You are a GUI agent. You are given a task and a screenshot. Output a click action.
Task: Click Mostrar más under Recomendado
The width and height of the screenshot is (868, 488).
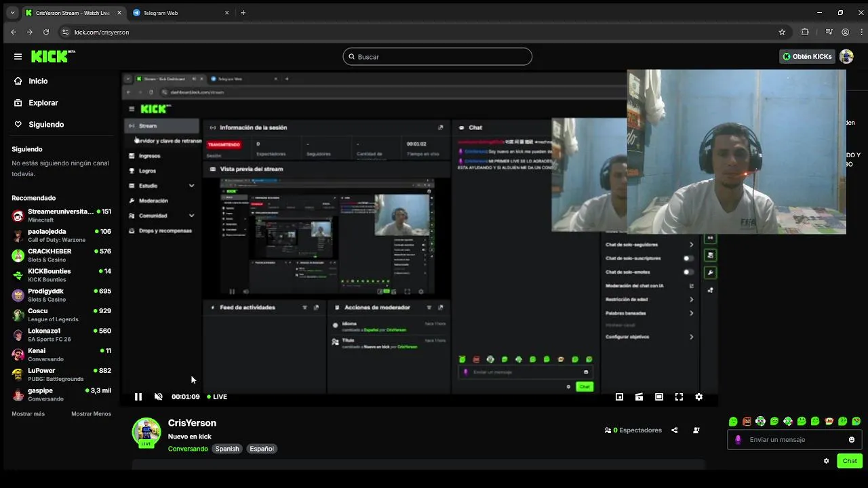[x=28, y=414]
